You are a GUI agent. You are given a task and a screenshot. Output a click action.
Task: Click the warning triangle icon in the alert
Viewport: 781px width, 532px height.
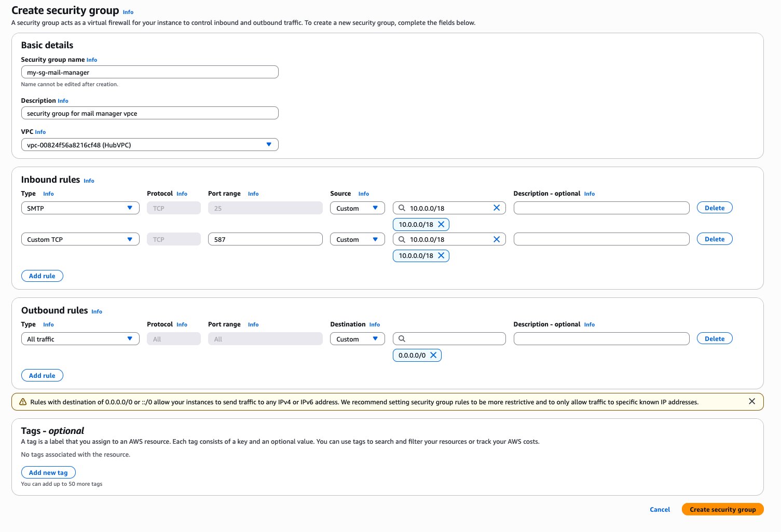click(x=23, y=402)
